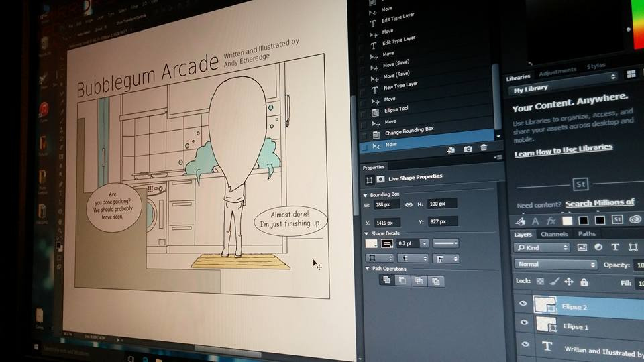Click the lock all padlock icon
This screenshot has height=362, width=644.
(584, 282)
